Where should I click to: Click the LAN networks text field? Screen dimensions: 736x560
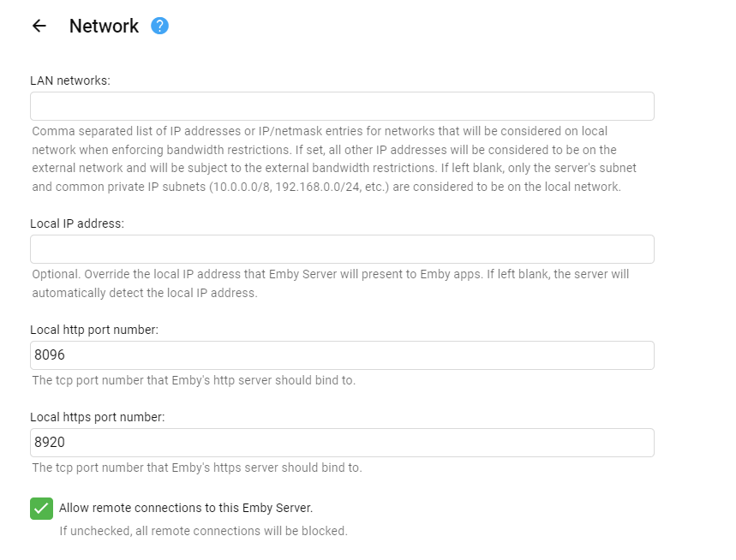[342, 106]
